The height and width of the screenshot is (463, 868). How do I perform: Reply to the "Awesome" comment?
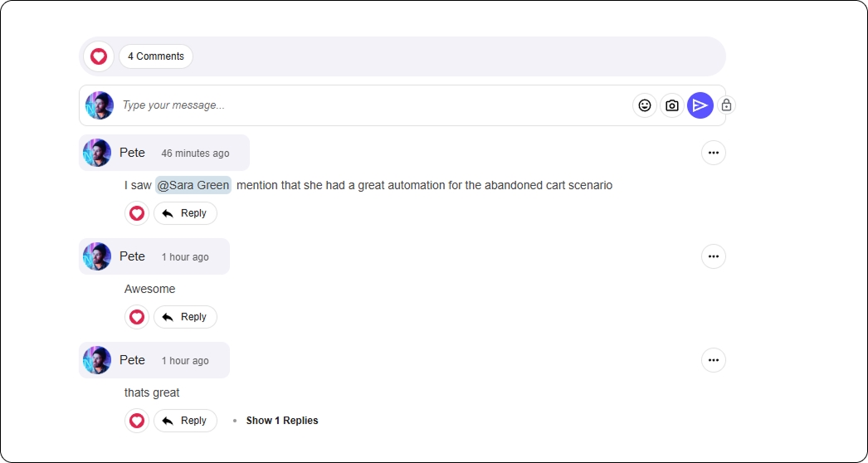(185, 317)
